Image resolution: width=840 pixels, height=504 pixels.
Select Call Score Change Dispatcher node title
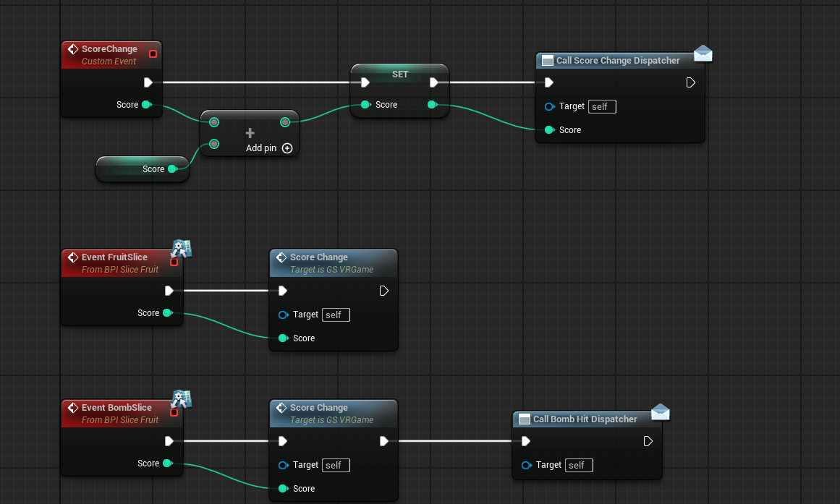[618, 61]
